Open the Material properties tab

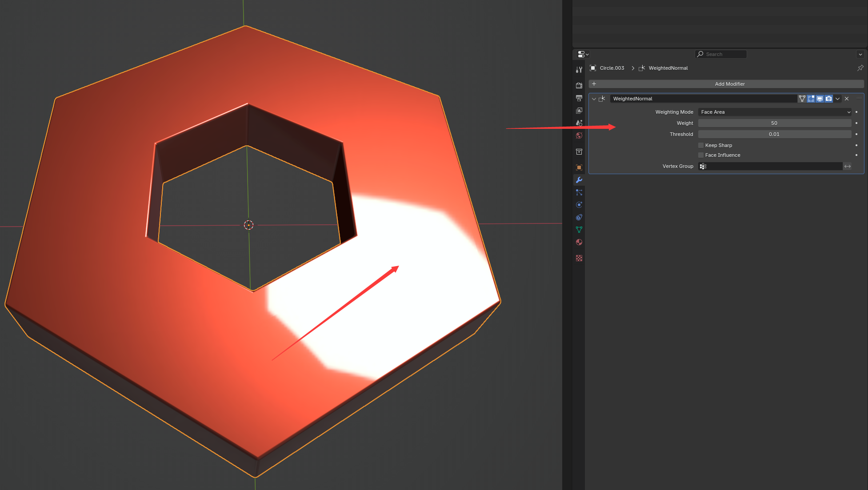coord(579,242)
